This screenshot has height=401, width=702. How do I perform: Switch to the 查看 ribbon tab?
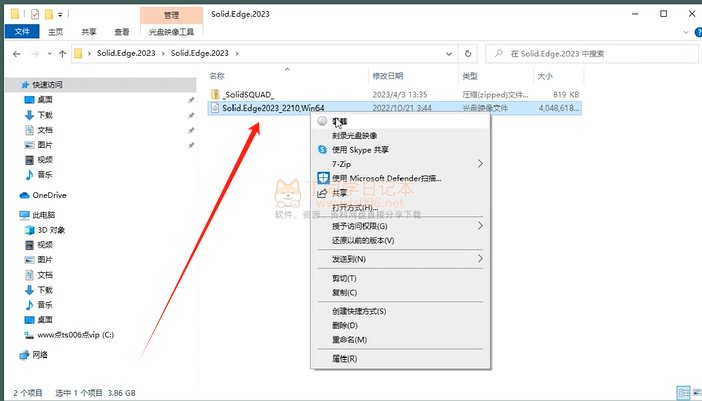tap(122, 32)
